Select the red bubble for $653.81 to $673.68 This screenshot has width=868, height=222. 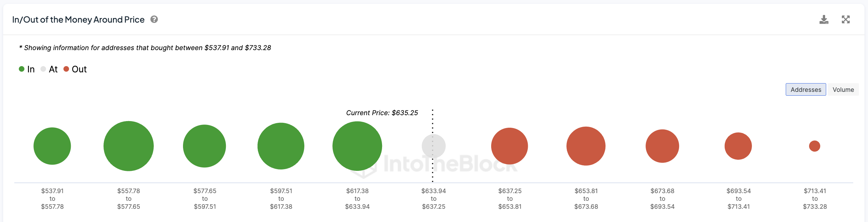coord(586,146)
